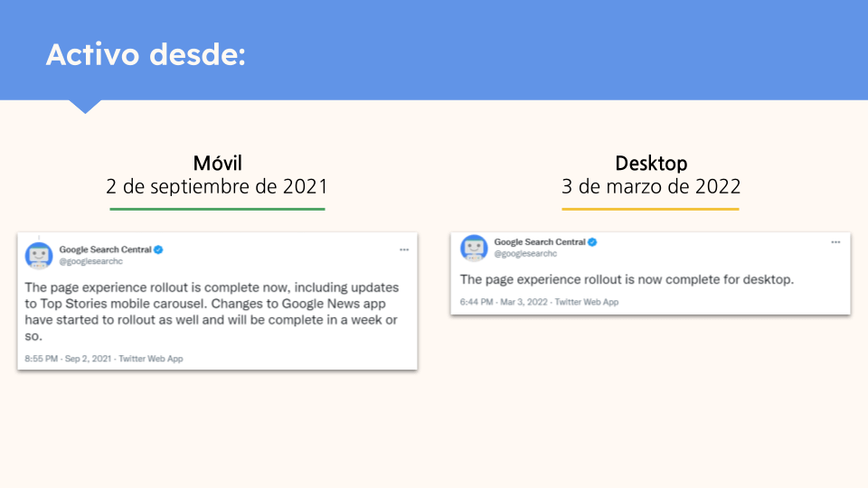This screenshot has height=488, width=868.
Task: Click the @googlesearchc handle in the right tweet
Action: point(525,254)
